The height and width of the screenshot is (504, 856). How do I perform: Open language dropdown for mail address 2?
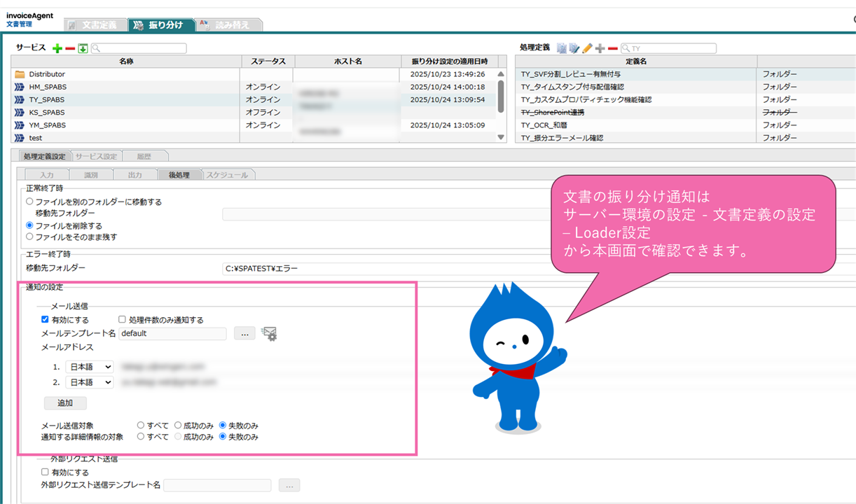tap(89, 382)
